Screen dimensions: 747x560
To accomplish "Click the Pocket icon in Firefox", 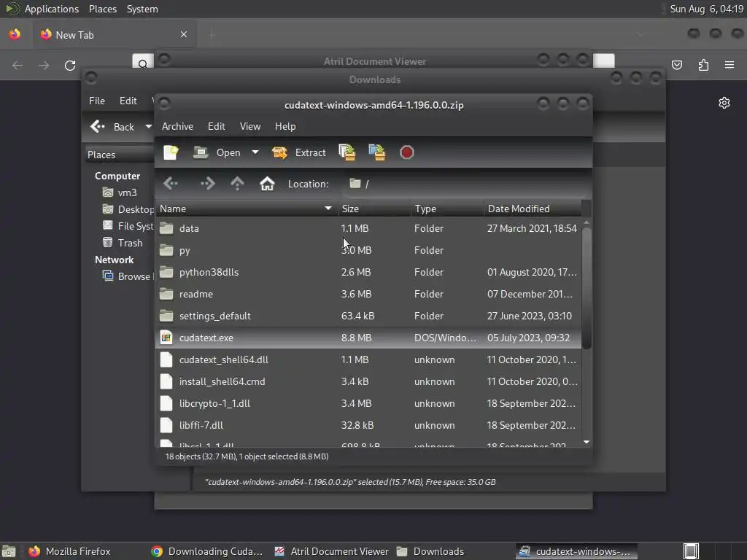I will (x=677, y=65).
